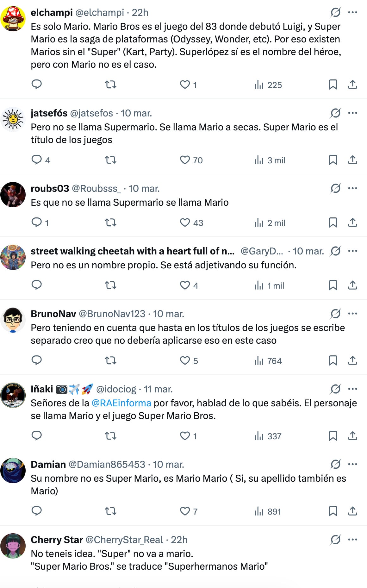
Task: Toggle bookmark on elchampi's tweet
Action: [333, 84]
